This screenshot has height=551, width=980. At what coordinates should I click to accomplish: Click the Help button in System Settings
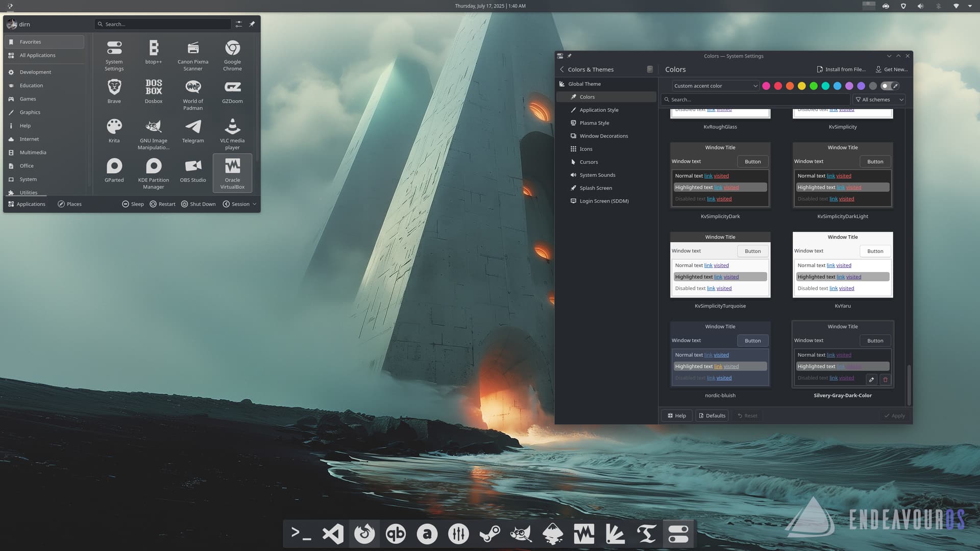[677, 416]
